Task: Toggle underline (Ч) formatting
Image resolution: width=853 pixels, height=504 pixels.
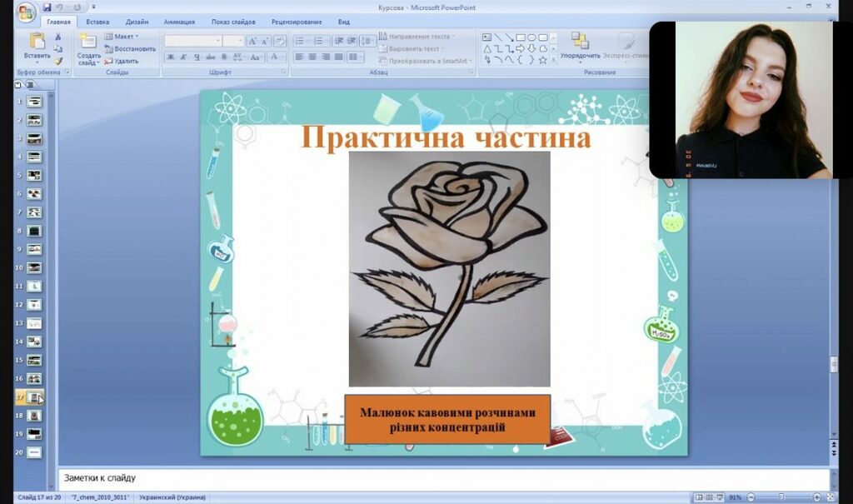Action: click(197, 57)
